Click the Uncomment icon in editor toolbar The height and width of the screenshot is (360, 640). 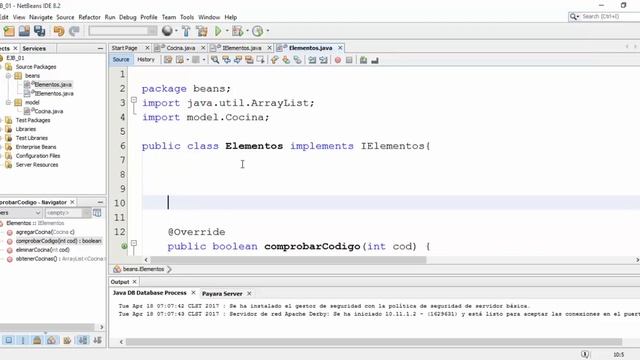pyautogui.click(x=375, y=60)
